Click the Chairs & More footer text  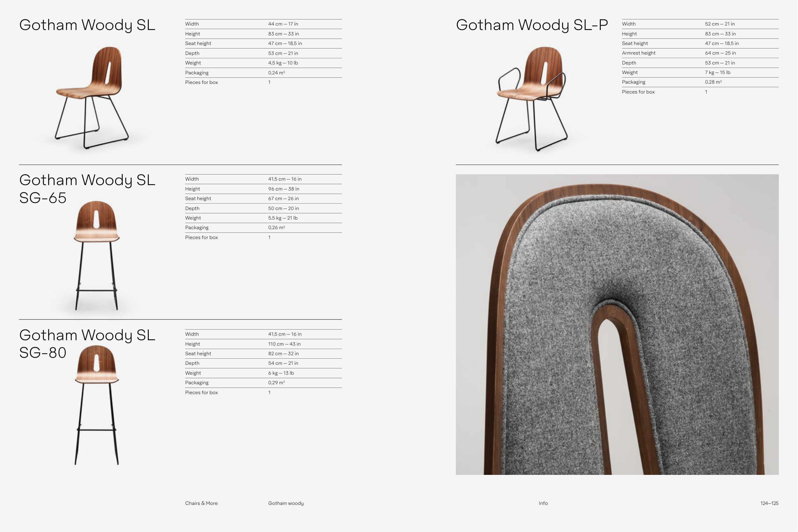coord(201,503)
